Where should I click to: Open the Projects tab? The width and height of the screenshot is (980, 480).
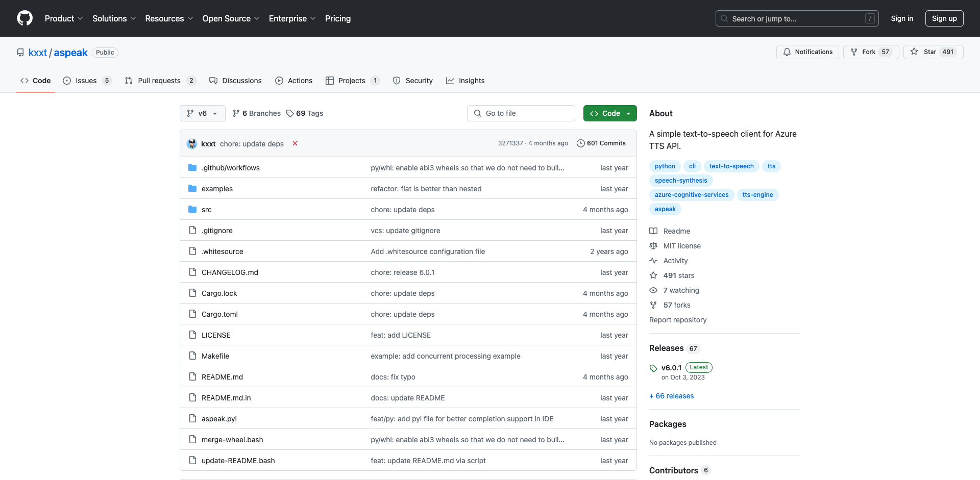tap(353, 81)
